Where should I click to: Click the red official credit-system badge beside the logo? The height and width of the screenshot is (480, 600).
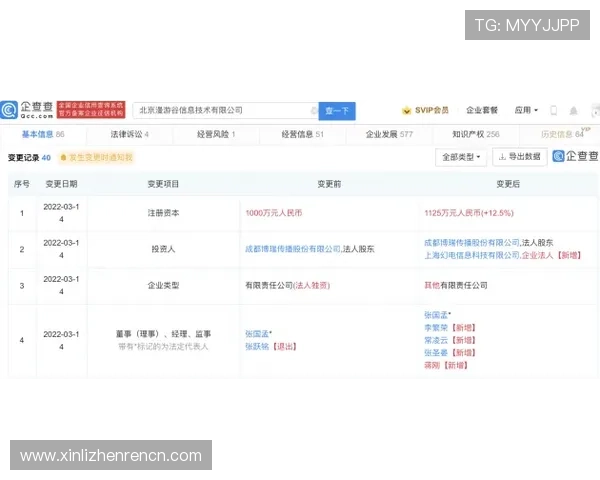[x=91, y=110]
